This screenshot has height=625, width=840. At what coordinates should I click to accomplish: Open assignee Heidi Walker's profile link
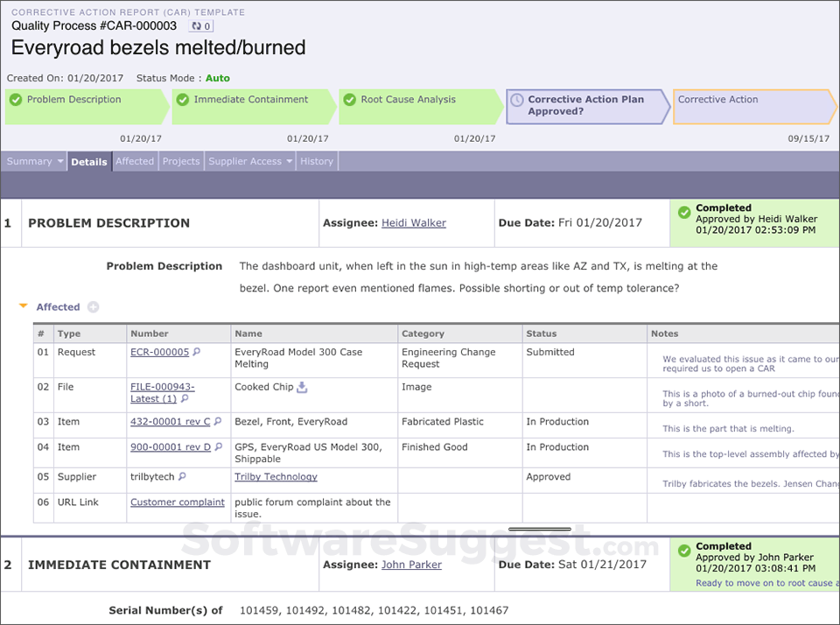(413, 223)
